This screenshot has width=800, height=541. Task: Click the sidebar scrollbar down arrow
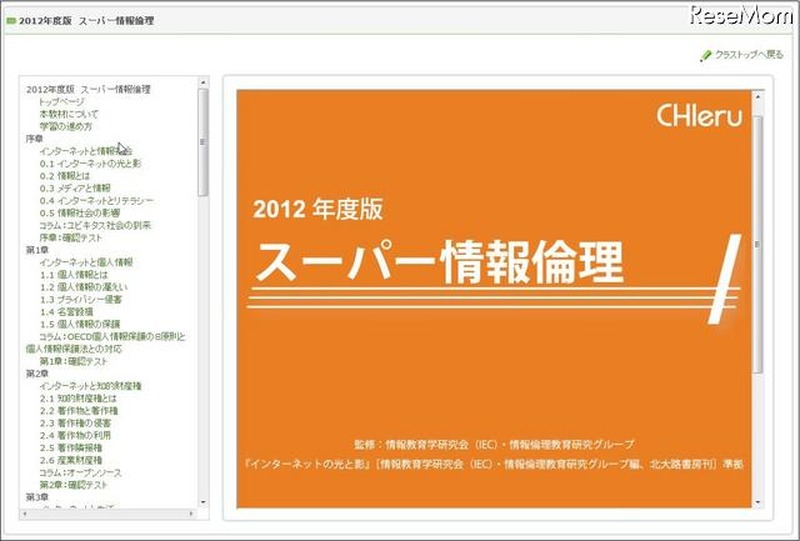point(203,502)
